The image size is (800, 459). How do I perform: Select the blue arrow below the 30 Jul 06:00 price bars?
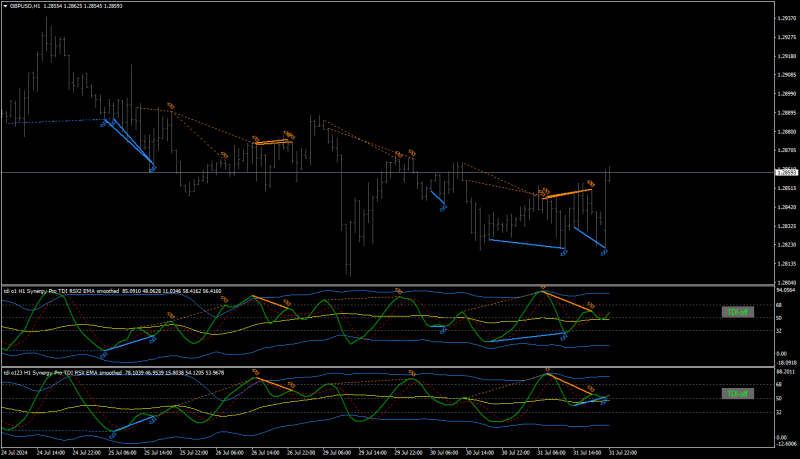(443, 208)
